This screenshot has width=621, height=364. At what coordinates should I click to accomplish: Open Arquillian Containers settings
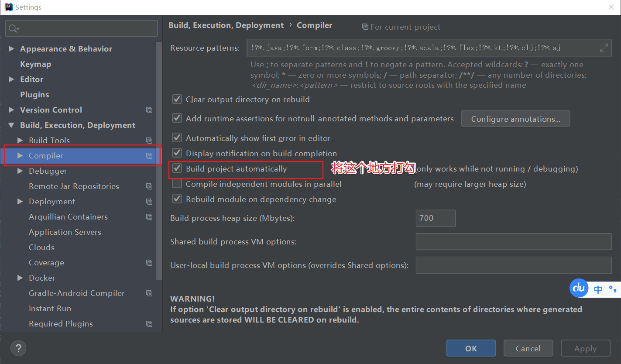click(69, 217)
